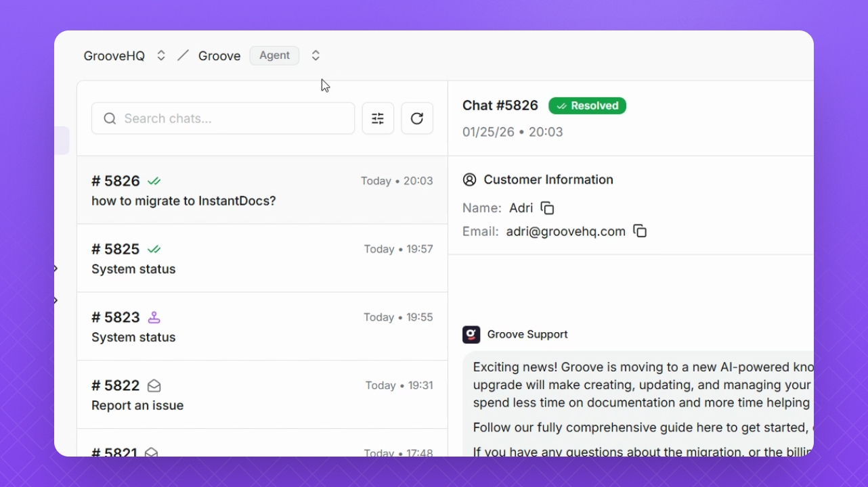
Task: Click the "Today • 19:55" timestamp
Action: coord(398,317)
